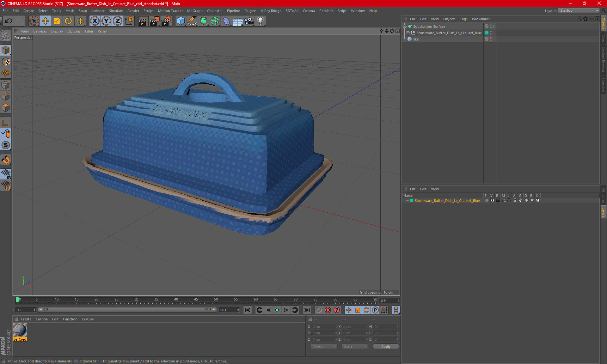Go to end of animation

coord(307,310)
